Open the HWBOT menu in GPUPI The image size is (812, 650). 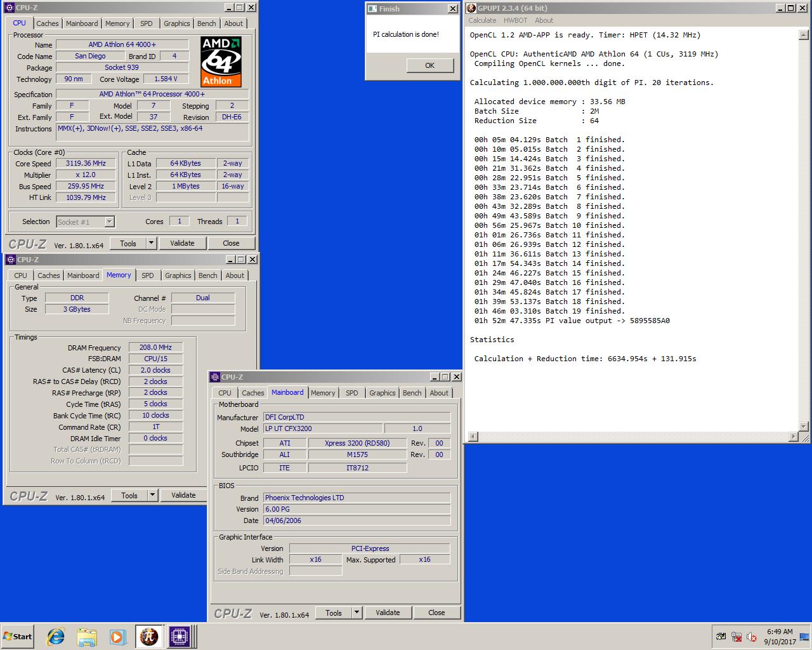click(515, 20)
